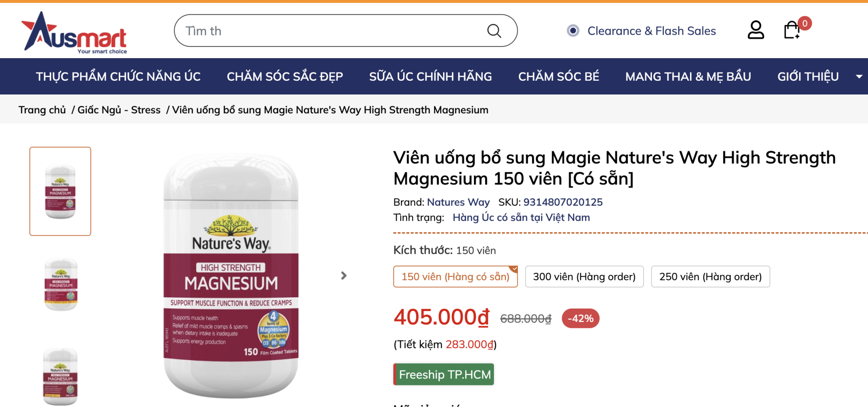
Task: Go to Giấc Ngủ - Stress breadcrumb
Action: click(x=119, y=110)
